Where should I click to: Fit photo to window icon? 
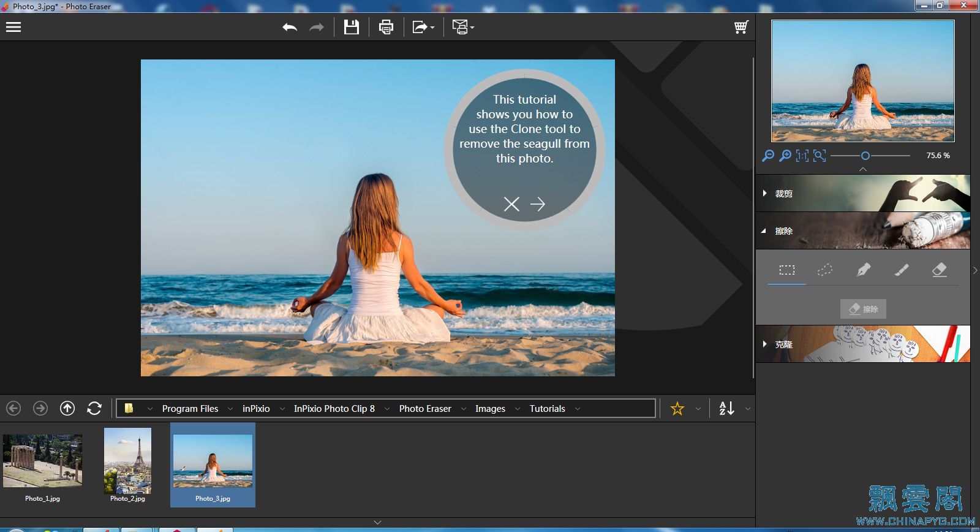pos(820,156)
